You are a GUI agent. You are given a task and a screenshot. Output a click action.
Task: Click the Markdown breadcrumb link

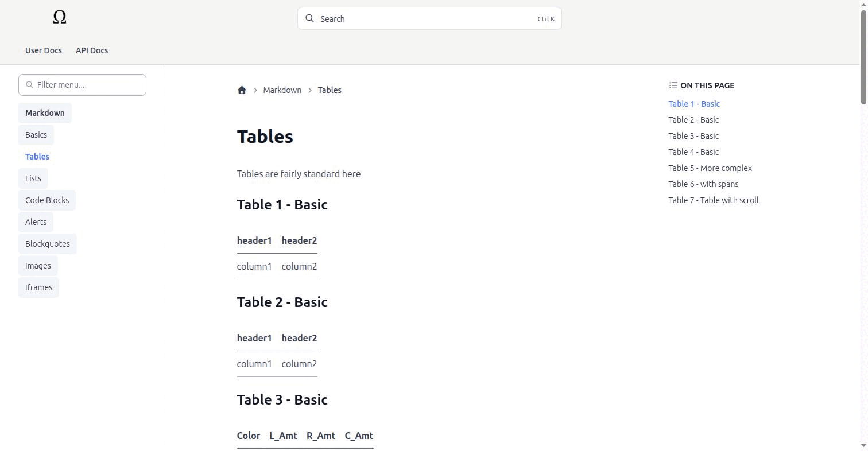pyautogui.click(x=282, y=90)
